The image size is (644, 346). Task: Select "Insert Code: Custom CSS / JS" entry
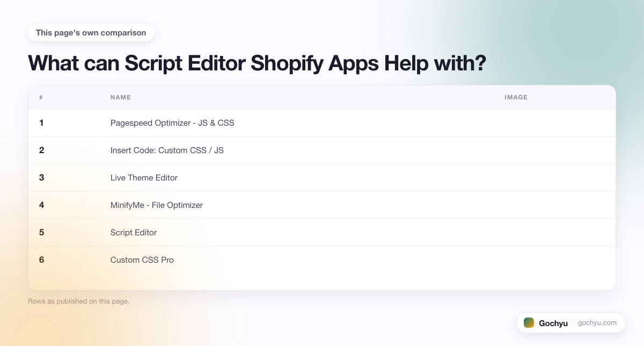click(x=167, y=150)
